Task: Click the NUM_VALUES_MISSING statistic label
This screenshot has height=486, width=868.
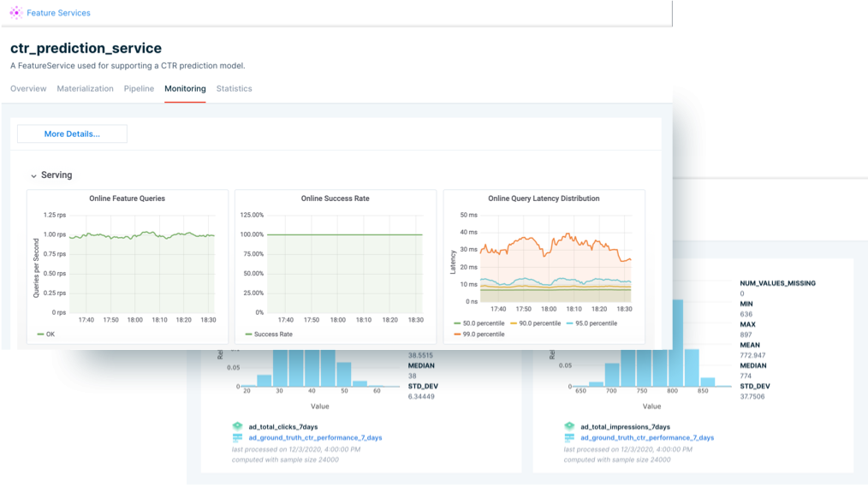Action: [777, 283]
